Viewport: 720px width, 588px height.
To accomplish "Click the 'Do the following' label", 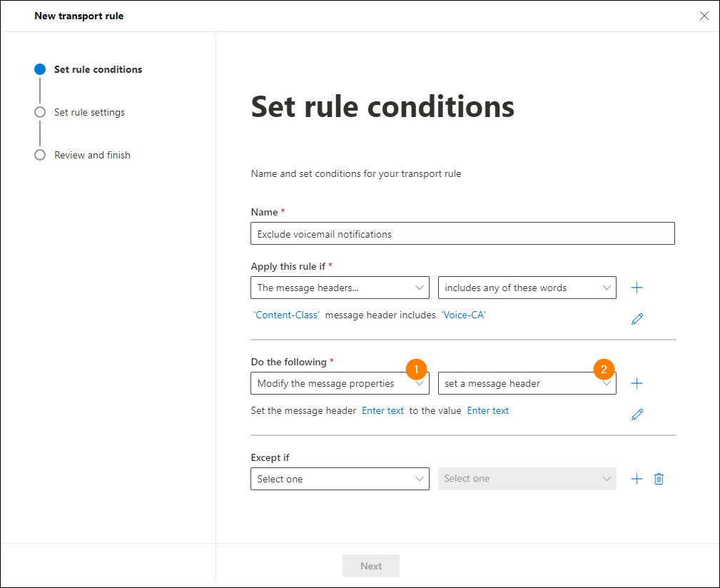I will point(288,362).
